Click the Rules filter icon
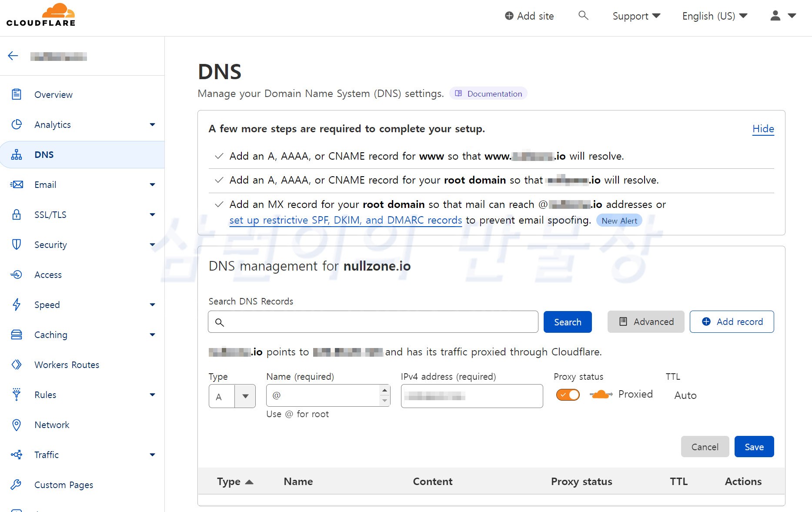 click(x=17, y=395)
